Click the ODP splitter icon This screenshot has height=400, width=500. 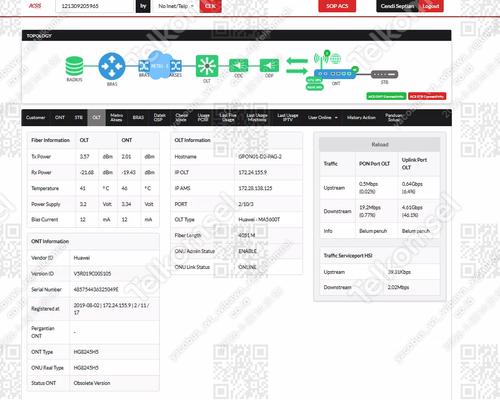coord(269,65)
